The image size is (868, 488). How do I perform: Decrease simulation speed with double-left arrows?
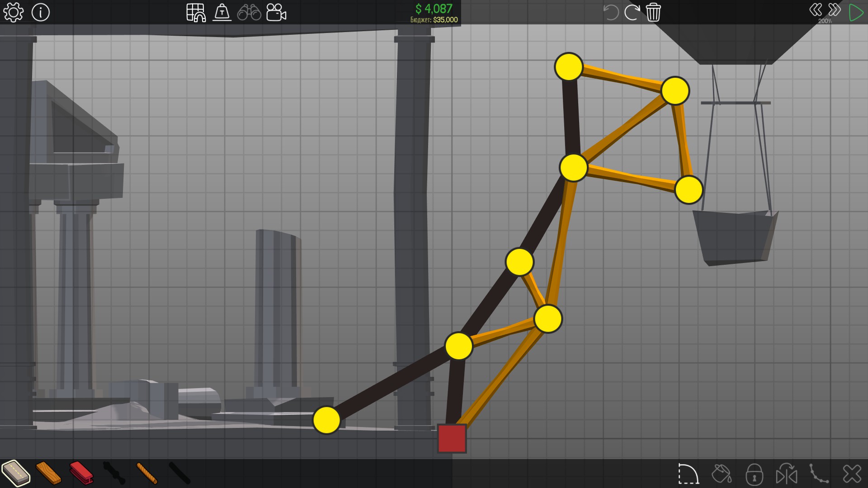click(x=816, y=9)
